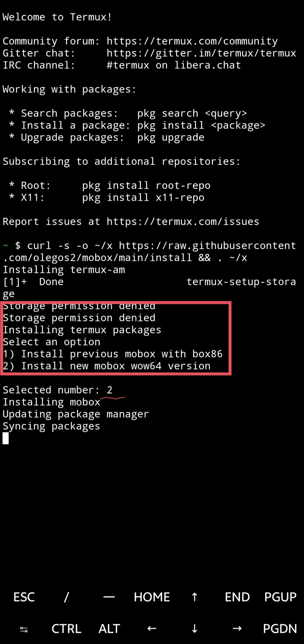Click the 'Install new mobox wow64 version' line

click(107, 366)
